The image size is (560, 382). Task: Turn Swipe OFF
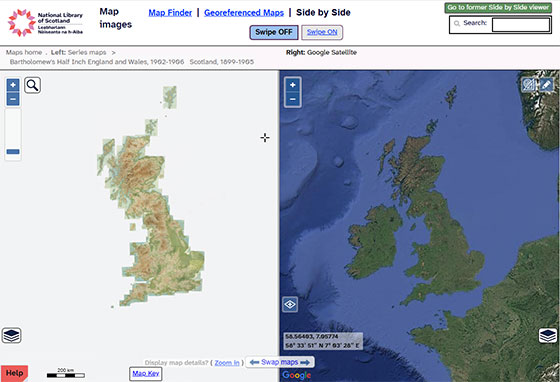click(274, 32)
